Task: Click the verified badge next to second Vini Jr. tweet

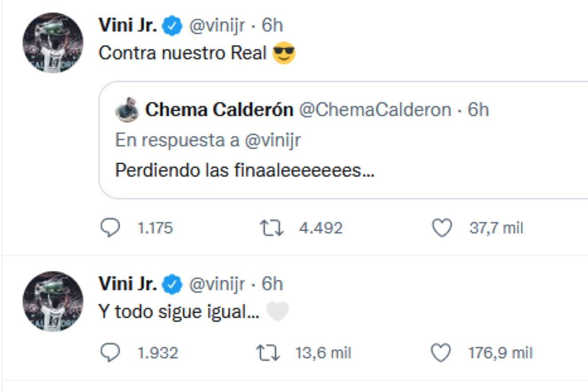Action: [171, 284]
